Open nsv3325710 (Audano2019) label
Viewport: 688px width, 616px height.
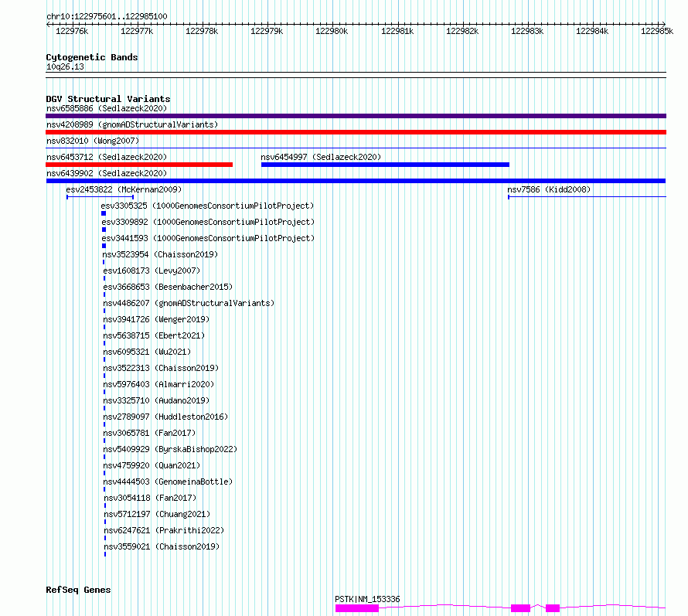[156, 400]
